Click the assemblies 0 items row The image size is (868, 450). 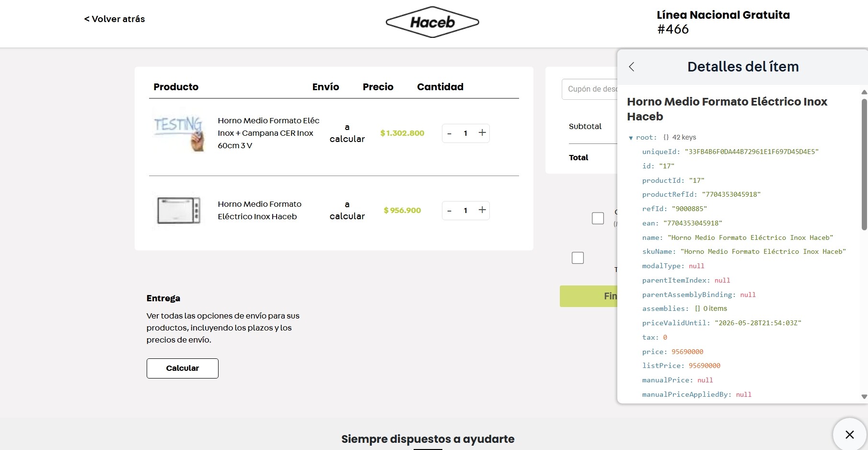point(684,308)
